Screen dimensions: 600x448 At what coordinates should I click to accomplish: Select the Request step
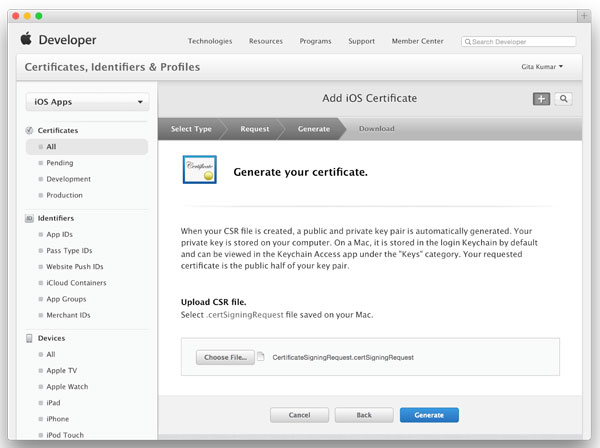[x=254, y=129]
